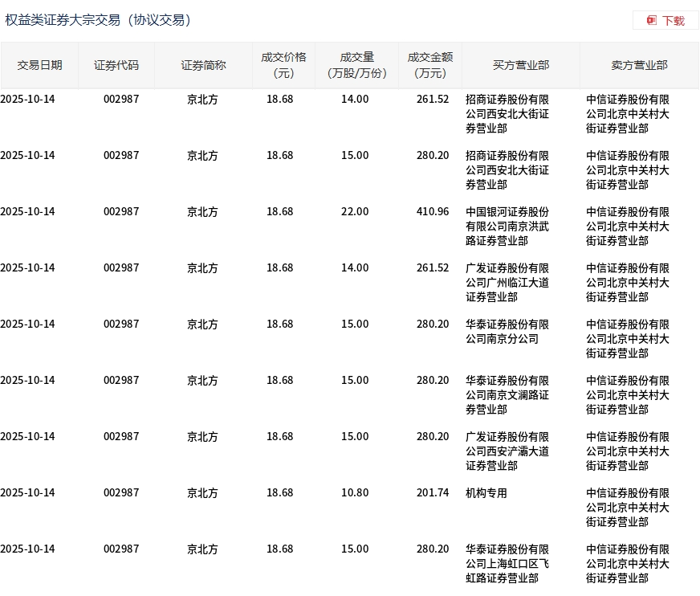Click the 证券代码 column header
Image resolution: width=700 pixels, height=596 pixels.
(x=116, y=65)
